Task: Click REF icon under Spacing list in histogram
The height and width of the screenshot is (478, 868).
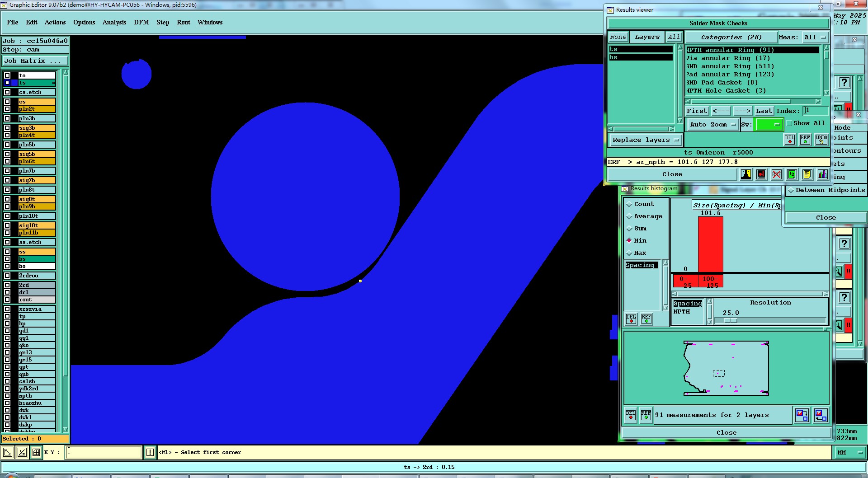Action: click(x=646, y=319)
